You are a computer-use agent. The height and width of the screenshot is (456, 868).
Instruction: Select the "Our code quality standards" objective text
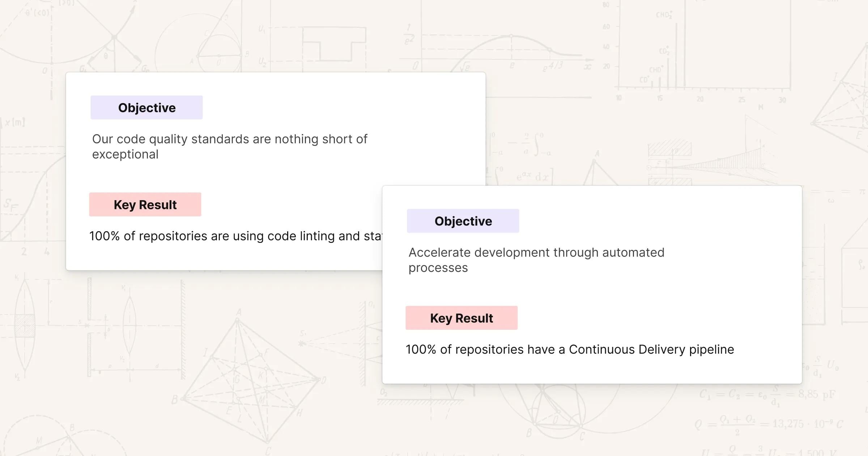(229, 146)
